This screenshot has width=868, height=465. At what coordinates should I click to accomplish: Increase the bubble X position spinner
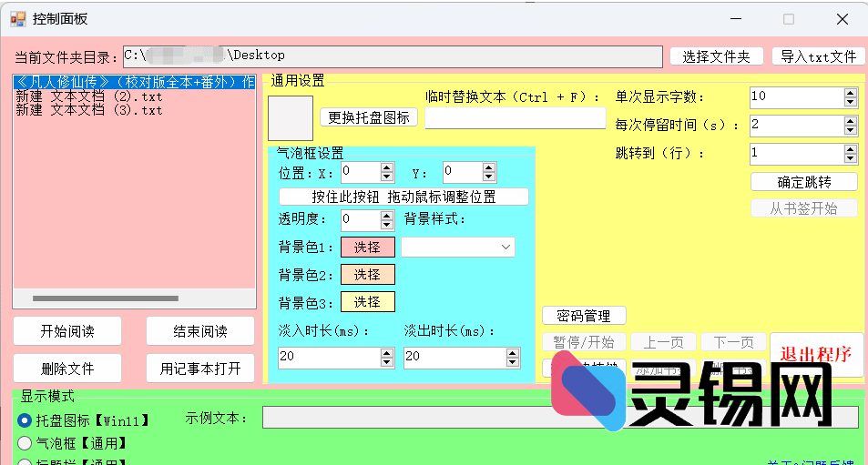(387, 167)
